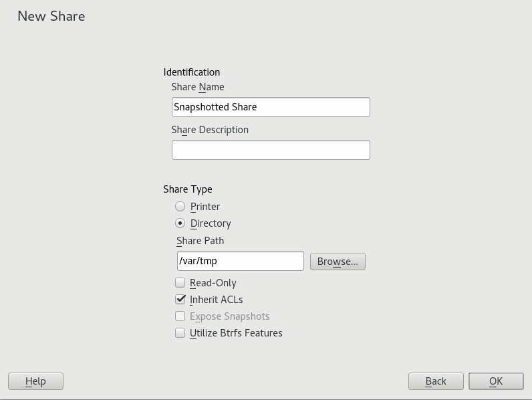532x400 pixels.
Task: Enable Utilize Btrfs Features checkbox
Action: pos(180,333)
